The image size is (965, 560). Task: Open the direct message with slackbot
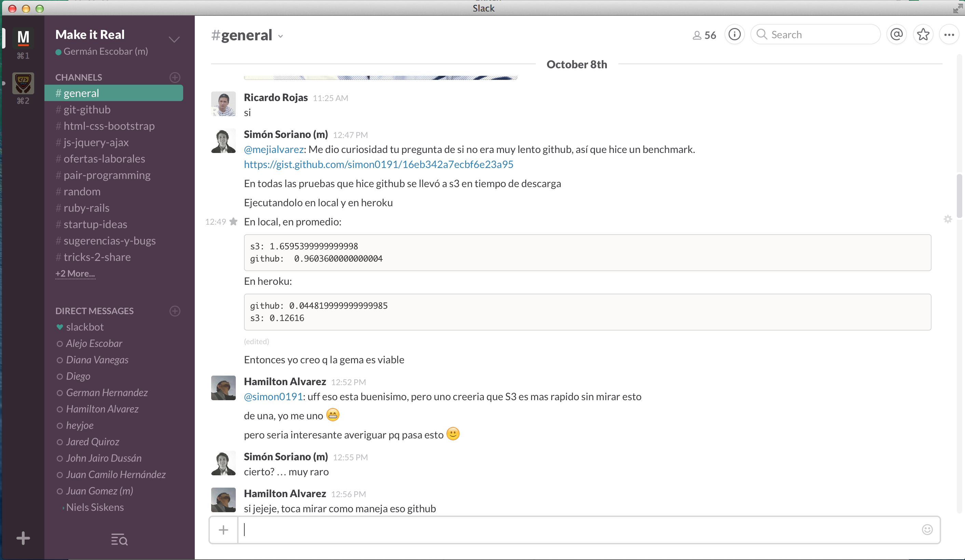[85, 327]
